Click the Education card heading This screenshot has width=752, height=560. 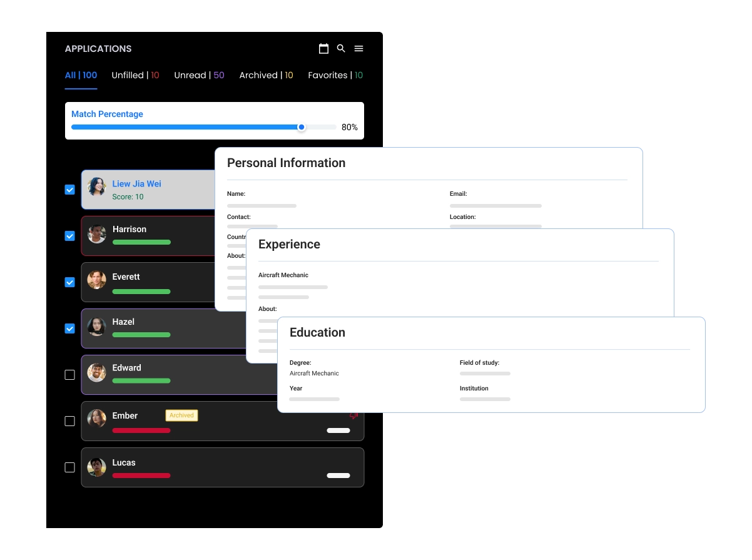click(317, 333)
